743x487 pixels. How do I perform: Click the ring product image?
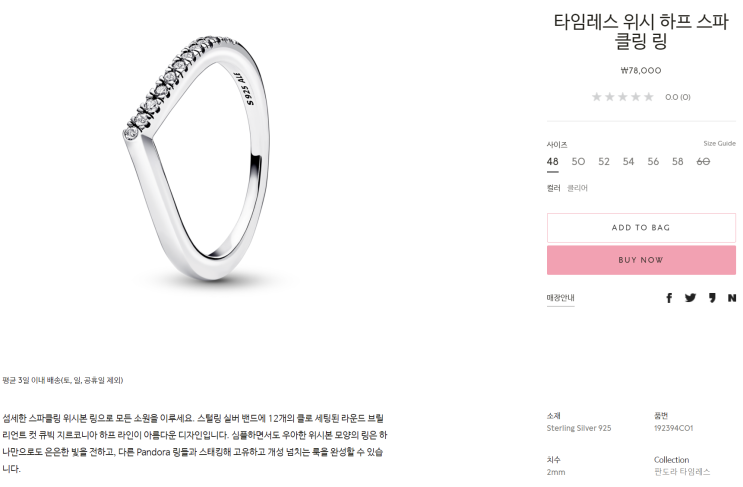pos(197,158)
